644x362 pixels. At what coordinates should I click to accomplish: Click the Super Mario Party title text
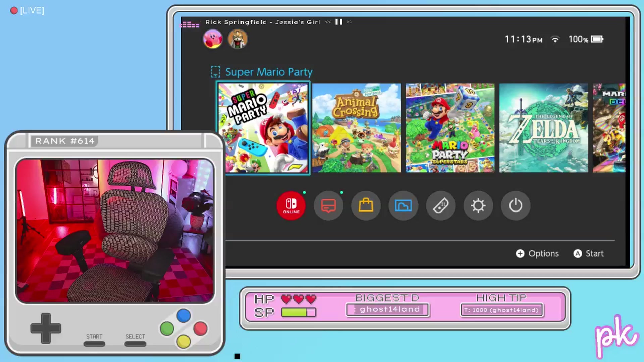(x=269, y=72)
